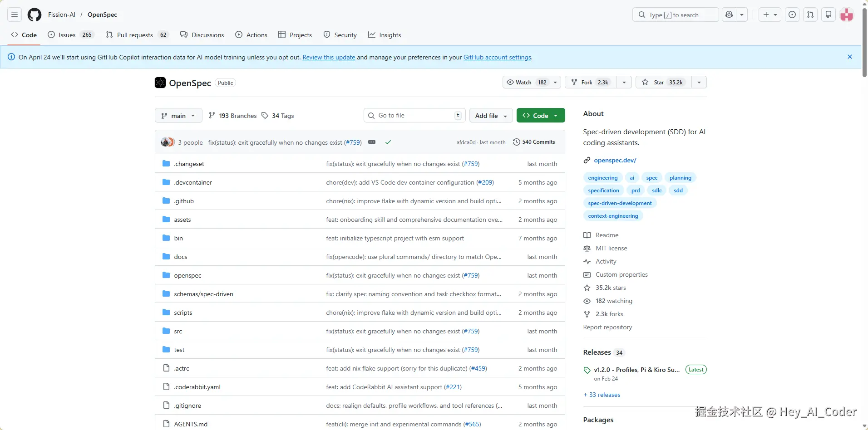Fork the OpenSpec repository
Image resolution: width=868 pixels, height=430 pixels.
coord(591,82)
